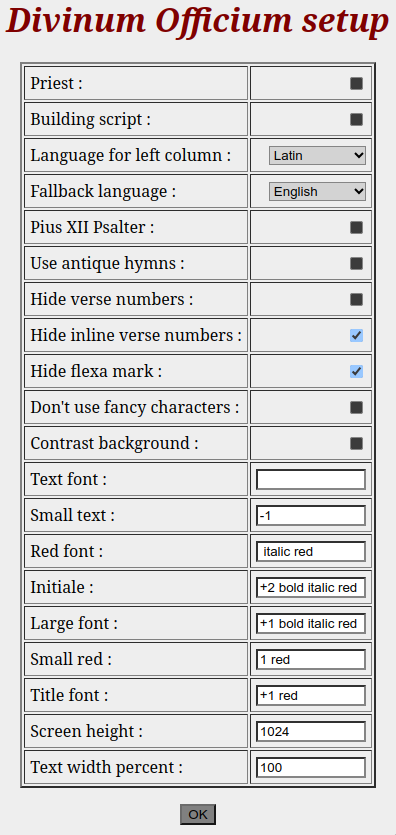Click the 'Red font :' label
396x835 pixels.
(67, 551)
